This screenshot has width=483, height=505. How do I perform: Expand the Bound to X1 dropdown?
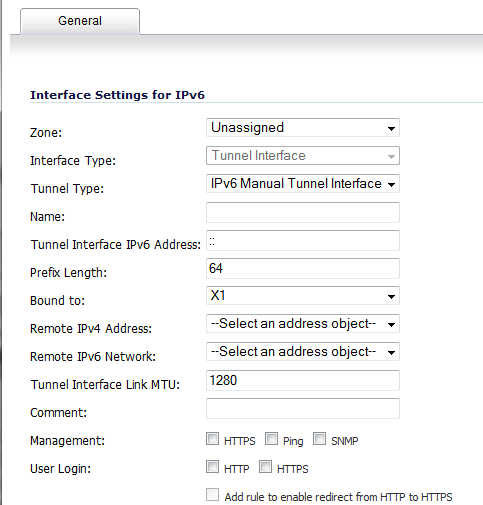303,296
